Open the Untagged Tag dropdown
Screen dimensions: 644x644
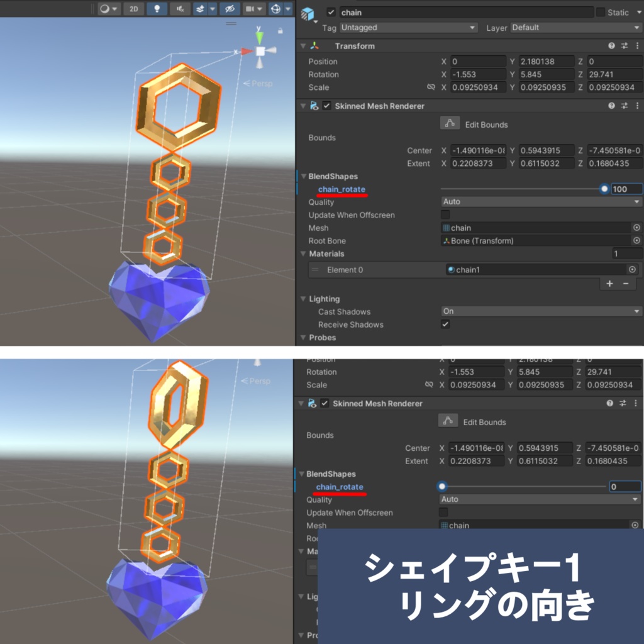(x=408, y=27)
